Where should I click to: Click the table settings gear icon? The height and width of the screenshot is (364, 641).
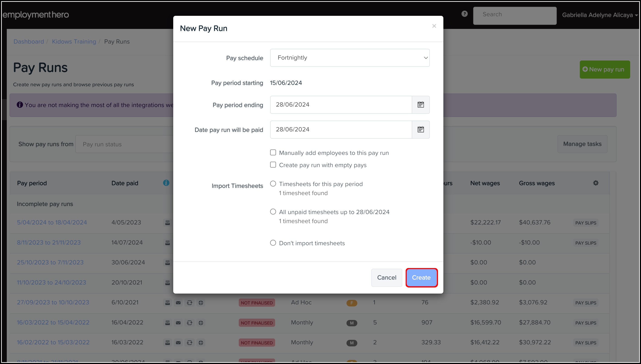(596, 183)
